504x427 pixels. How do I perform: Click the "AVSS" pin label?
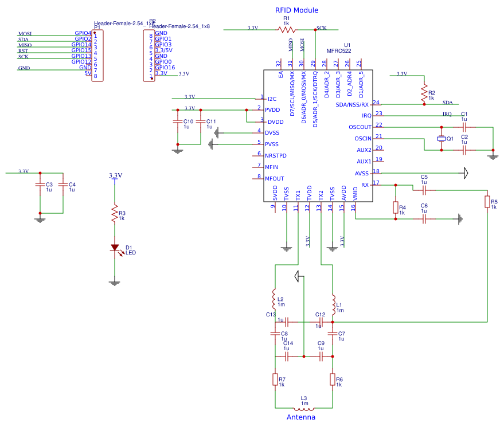point(362,174)
